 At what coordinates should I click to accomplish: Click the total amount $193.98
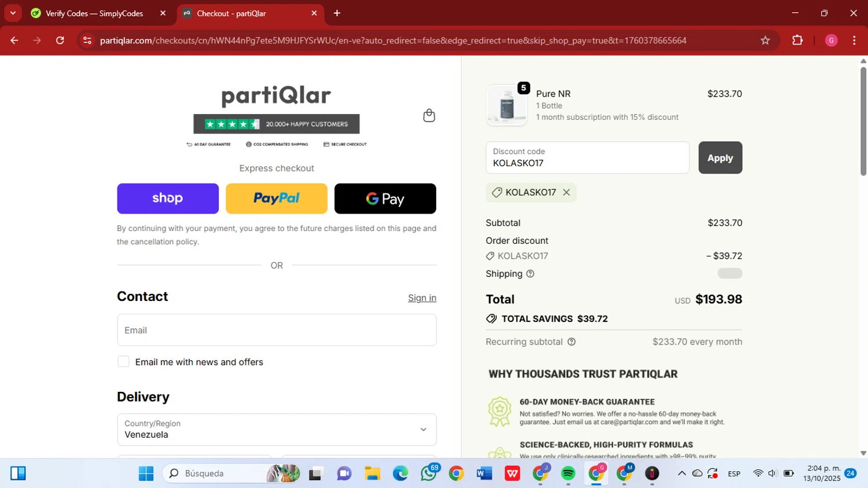[719, 299]
